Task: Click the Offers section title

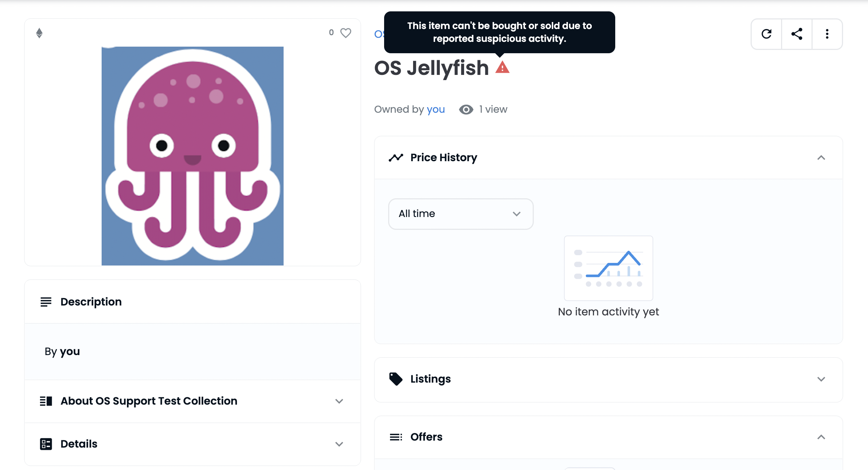Action: tap(426, 437)
